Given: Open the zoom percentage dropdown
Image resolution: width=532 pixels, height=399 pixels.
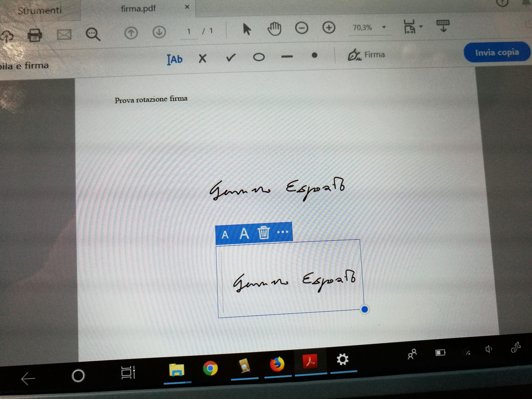Looking at the screenshot, I should point(384,27).
